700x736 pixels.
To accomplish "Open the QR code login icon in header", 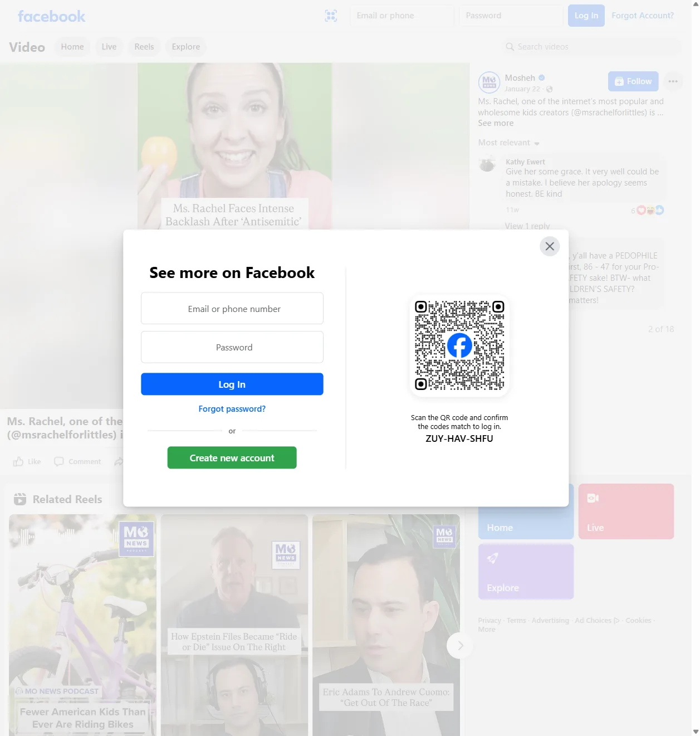I will click(x=331, y=16).
